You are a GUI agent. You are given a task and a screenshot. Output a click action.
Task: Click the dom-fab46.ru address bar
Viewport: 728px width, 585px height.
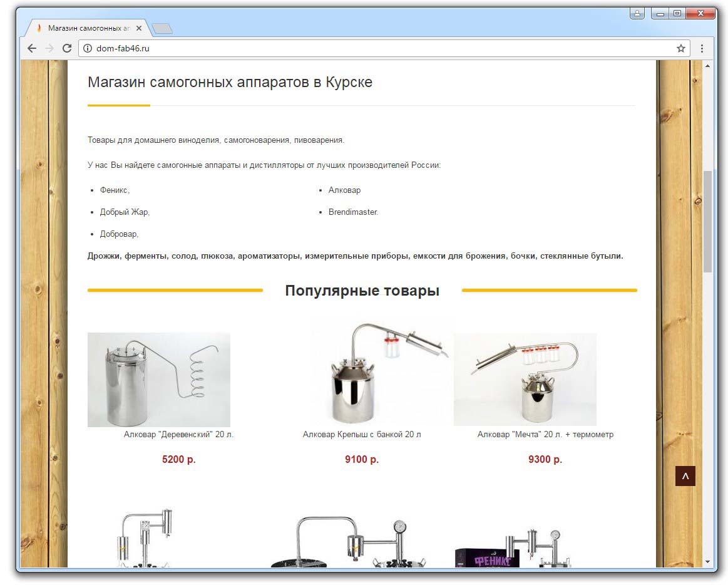376,48
